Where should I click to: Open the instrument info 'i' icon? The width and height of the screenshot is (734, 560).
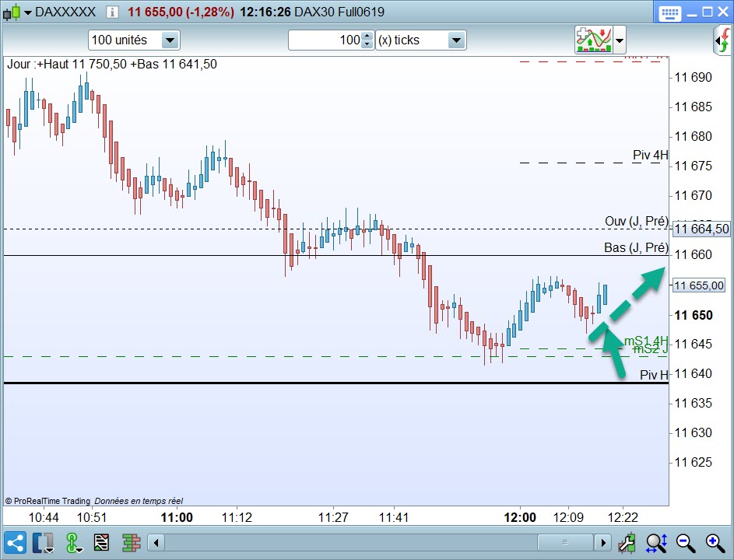112,12
